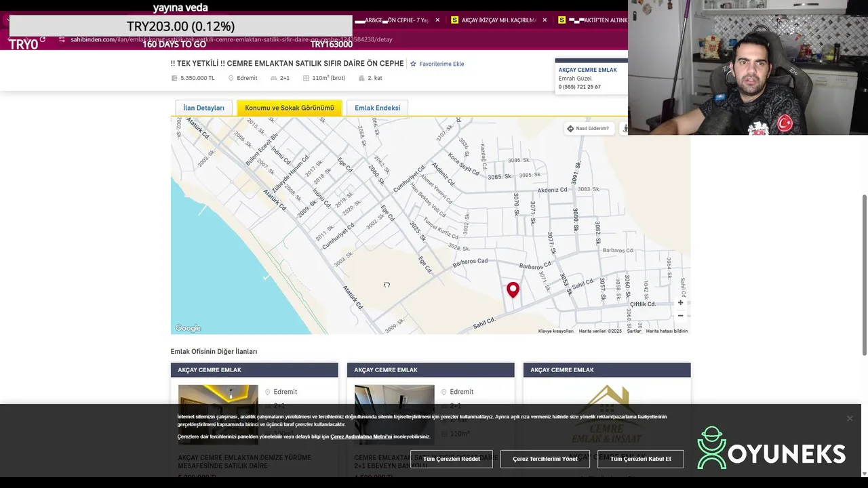Viewport: 868px width, 488px height.
Task: Click the scrollbar down arrow
Action: pyautogui.click(x=863, y=474)
